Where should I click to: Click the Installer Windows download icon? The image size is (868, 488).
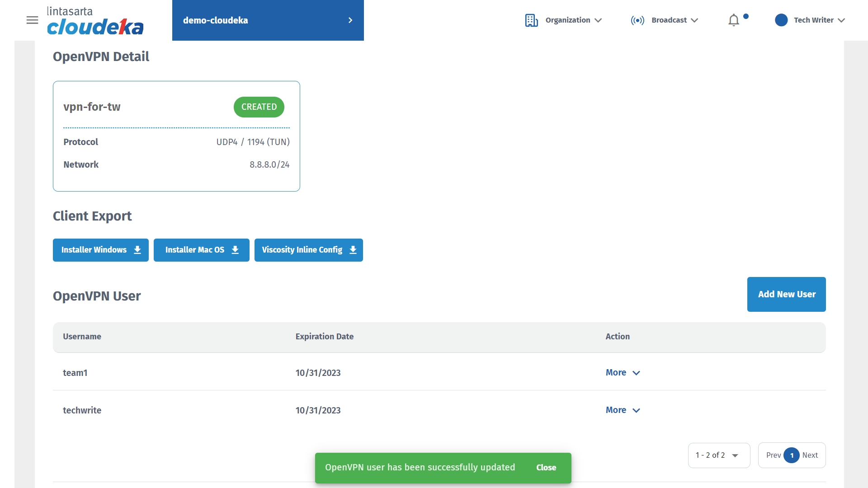tap(137, 250)
